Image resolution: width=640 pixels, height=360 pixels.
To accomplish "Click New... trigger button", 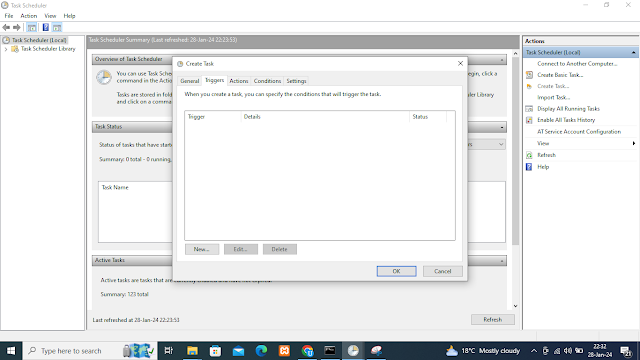I will pyautogui.click(x=202, y=249).
